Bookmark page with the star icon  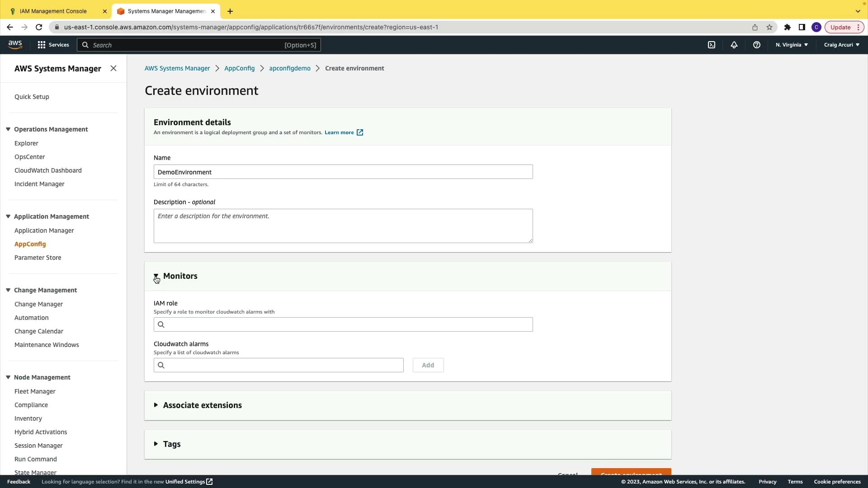pos(769,27)
